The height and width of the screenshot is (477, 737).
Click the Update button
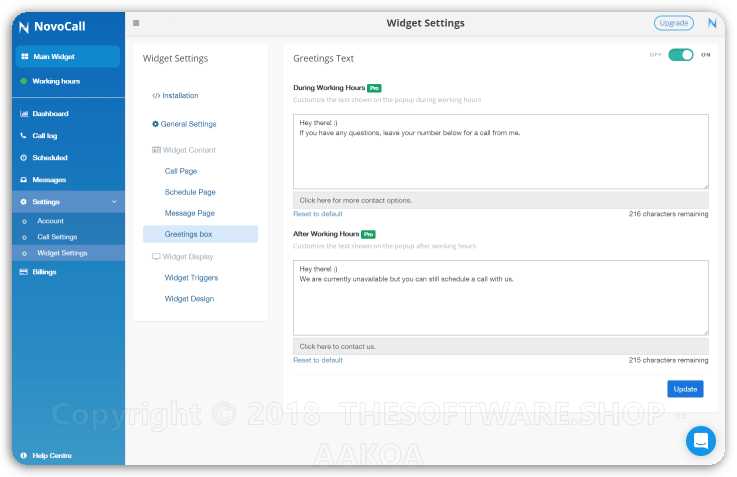[685, 389]
